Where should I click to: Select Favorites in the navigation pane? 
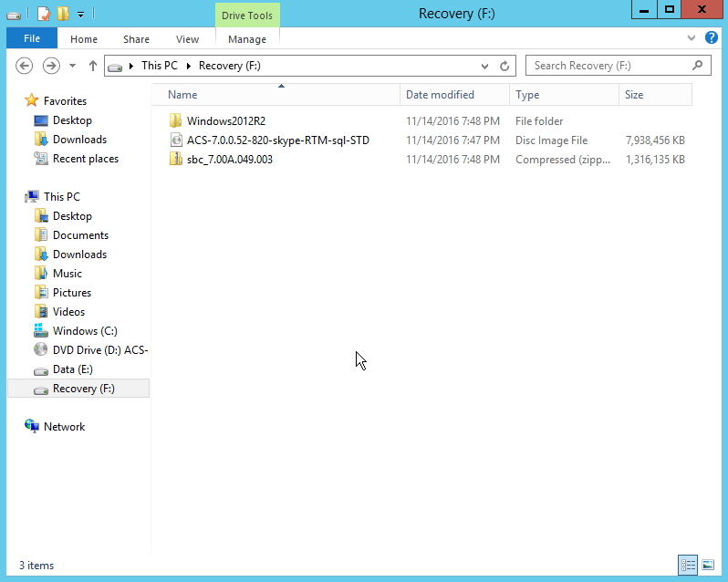[x=65, y=100]
